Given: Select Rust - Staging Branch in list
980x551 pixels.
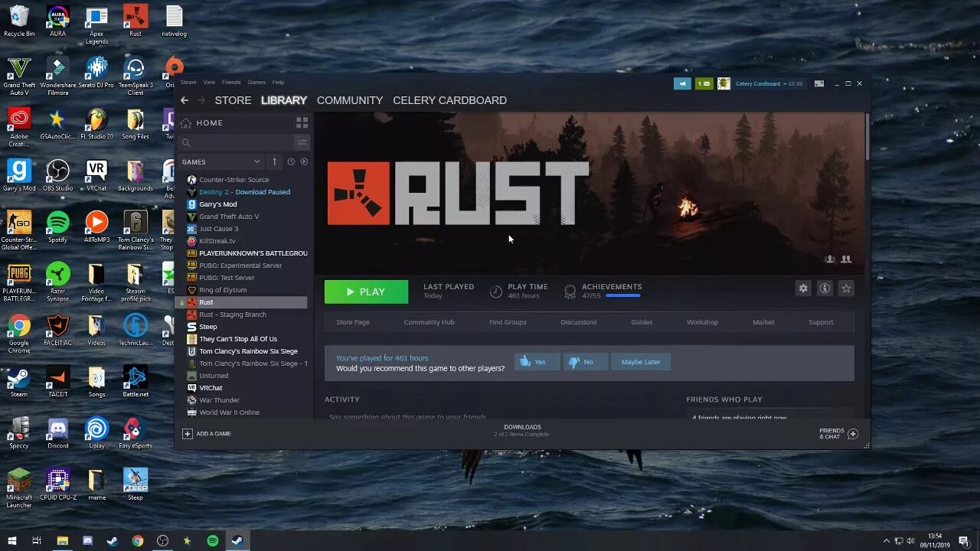Looking at the screenshot, I should 233,315.
